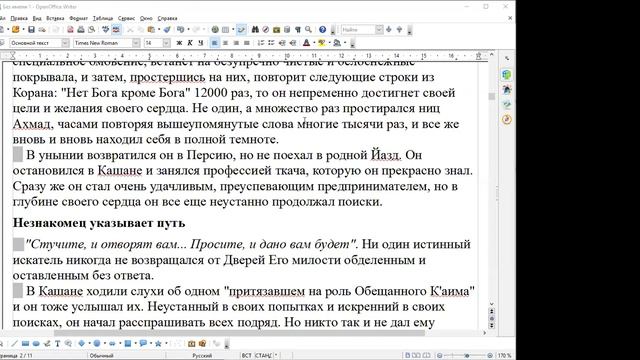Click the Decrease Indent icon
Screen dimensions: 640x360
282,43
